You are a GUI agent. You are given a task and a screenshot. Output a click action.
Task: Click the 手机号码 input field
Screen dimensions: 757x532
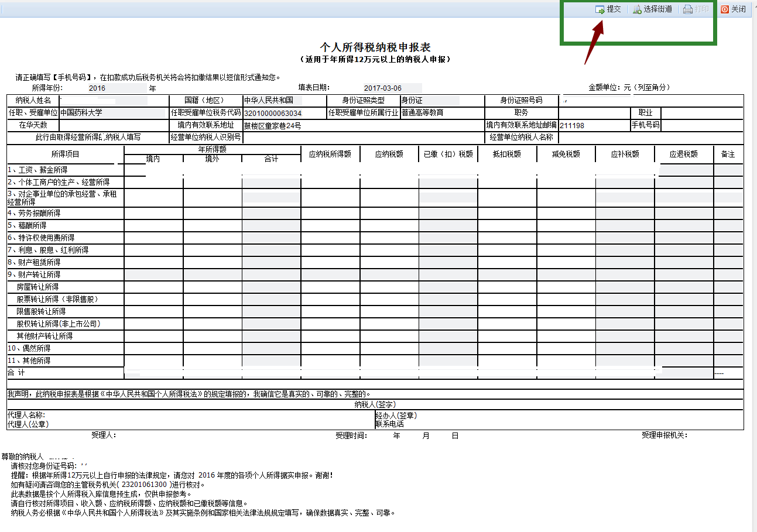[x=702, y=125]
